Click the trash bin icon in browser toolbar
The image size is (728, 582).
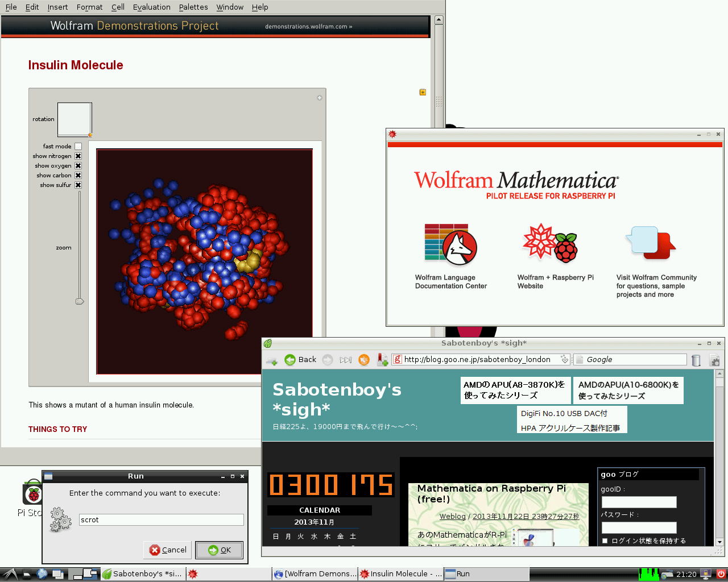click(696, 360)
